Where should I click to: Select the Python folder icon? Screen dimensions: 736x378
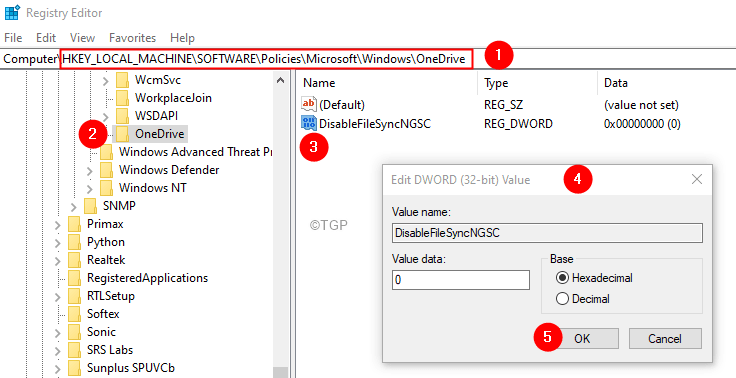point(75,242)
